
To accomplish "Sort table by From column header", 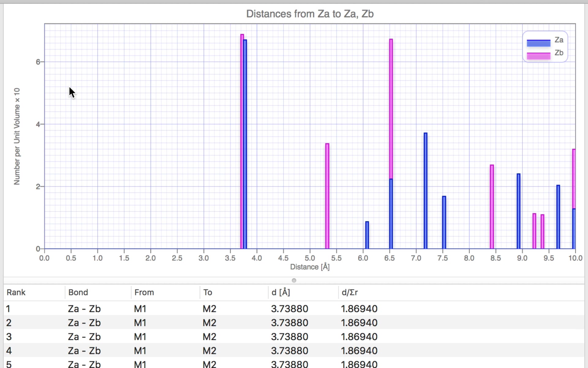I will 144,292.
